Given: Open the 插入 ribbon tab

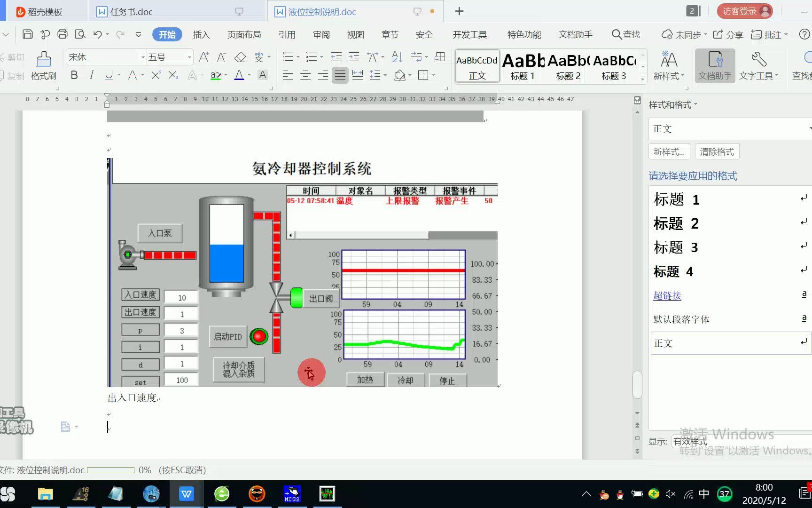Looking at the screenshot, I should 201,34.
